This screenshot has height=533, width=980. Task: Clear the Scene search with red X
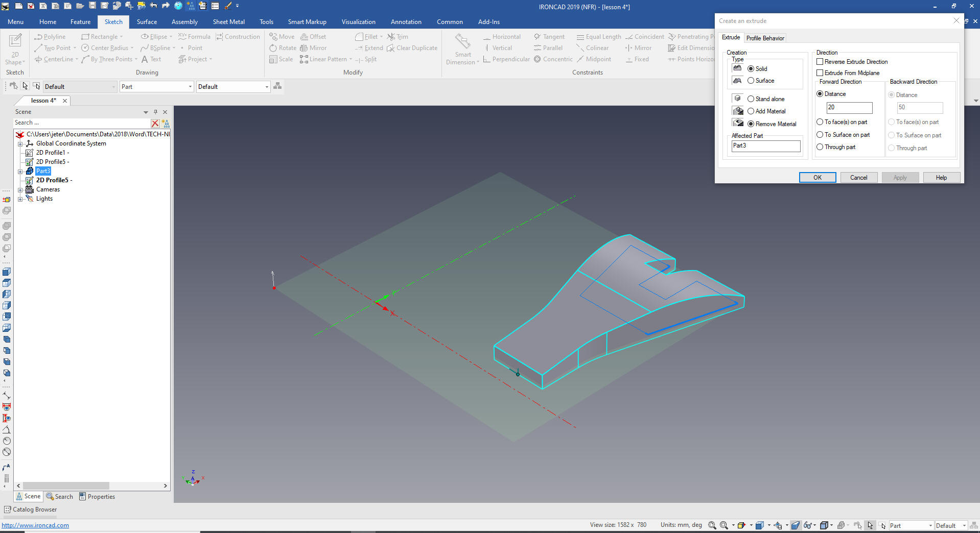(155, 123)
